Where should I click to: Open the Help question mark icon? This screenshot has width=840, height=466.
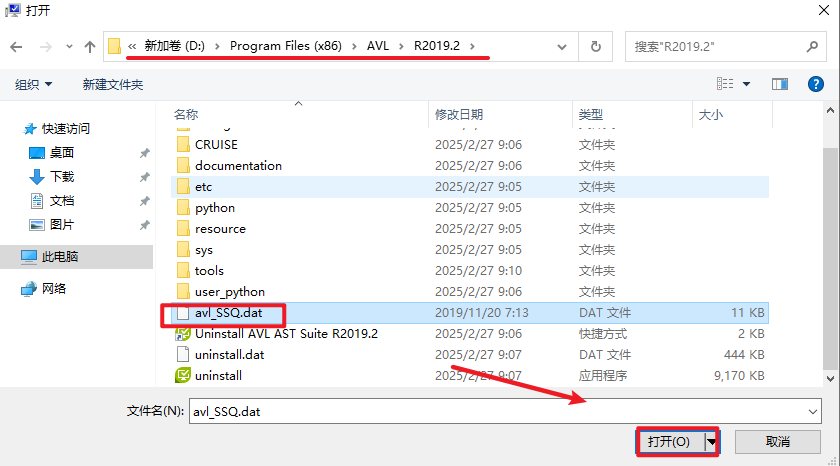pyautogui.click(x=815, y=84)
